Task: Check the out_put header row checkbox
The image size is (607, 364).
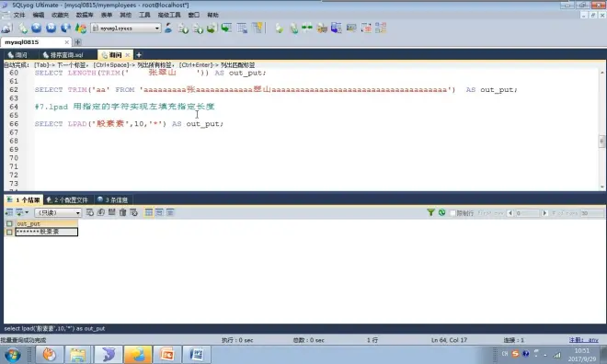Action: coord(9,223)
